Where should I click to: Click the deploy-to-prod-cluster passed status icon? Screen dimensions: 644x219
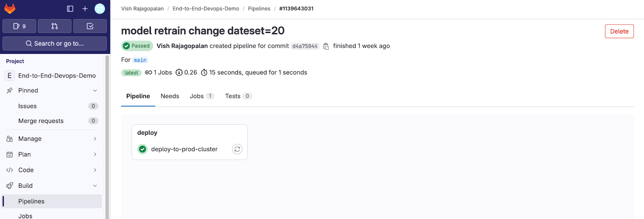tap(142, 149)
